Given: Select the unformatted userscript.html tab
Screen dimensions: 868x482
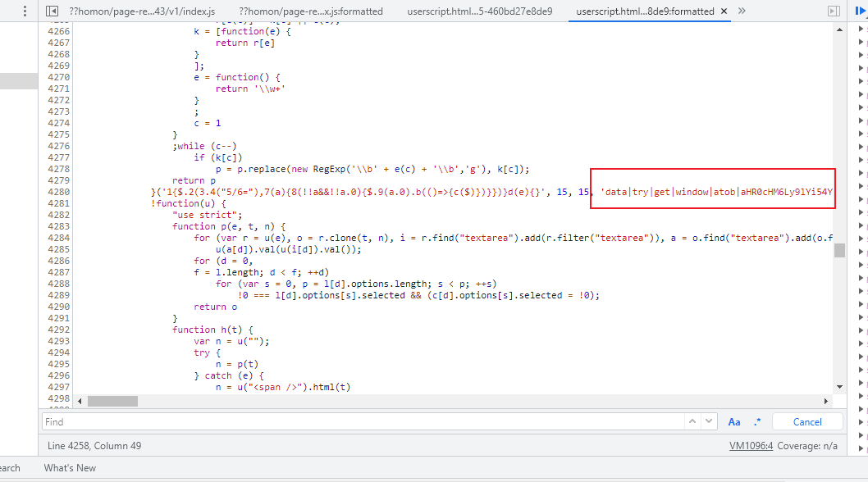Looking at the screenshot, I should click(480, 11).
